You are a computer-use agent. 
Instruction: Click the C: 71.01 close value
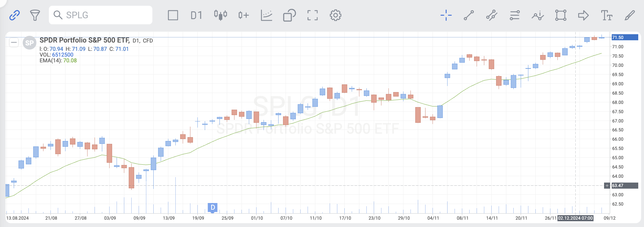pos(119,49)
